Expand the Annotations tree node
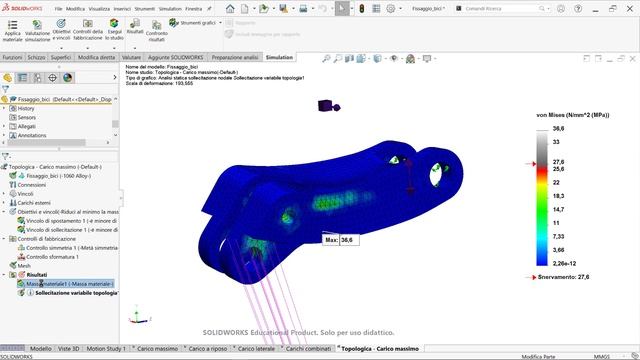This screenshot has height=360, width=640. pyautogui.click(x=4, y=135)
